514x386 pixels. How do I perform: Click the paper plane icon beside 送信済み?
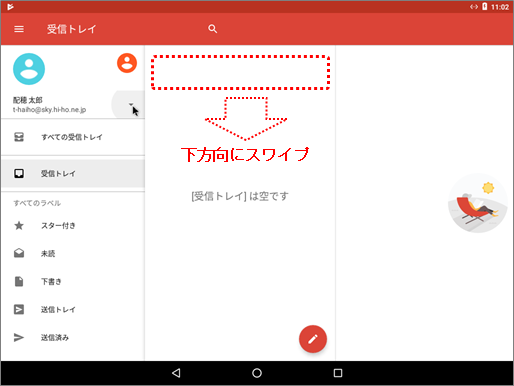[19, 337]
